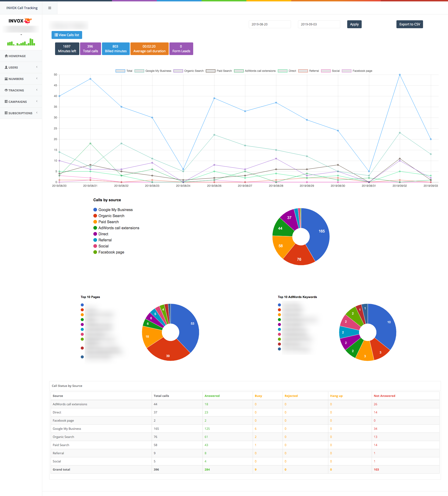Click the Subscriptions icon in the sidebar
This screenshot has width=448, height=496.
click(x=6, y=113)
